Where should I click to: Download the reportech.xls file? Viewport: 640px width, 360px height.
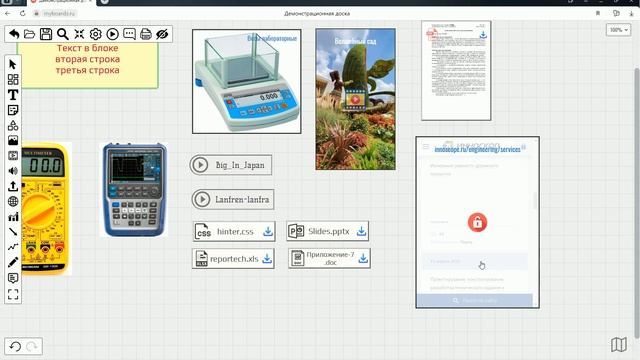(x=267, y=259)
